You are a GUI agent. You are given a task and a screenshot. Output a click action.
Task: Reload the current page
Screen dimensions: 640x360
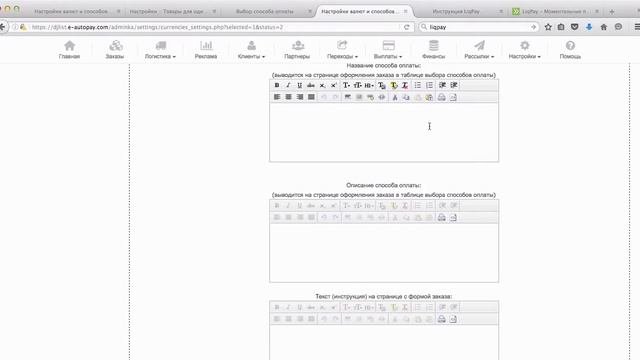pos(407,27)
